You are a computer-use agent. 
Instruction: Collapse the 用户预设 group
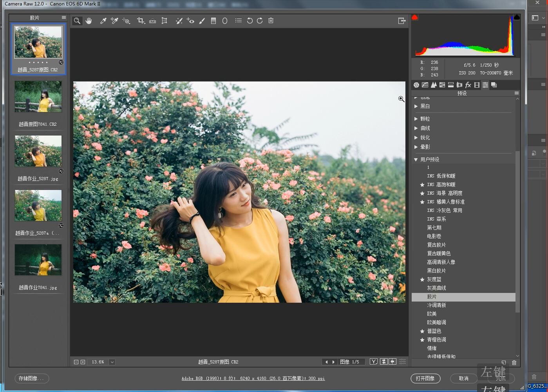416,159
